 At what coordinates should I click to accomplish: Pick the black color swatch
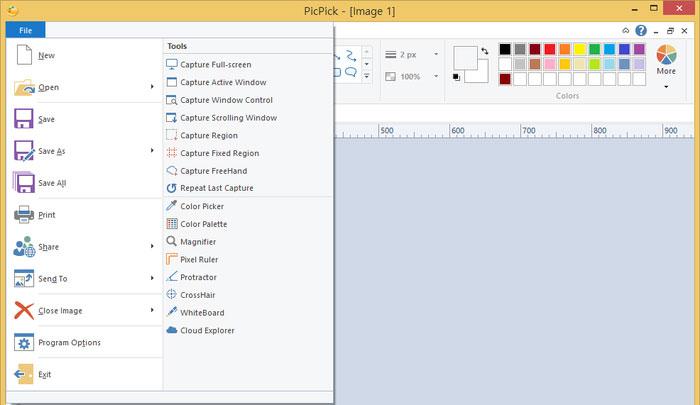[505, 49]
